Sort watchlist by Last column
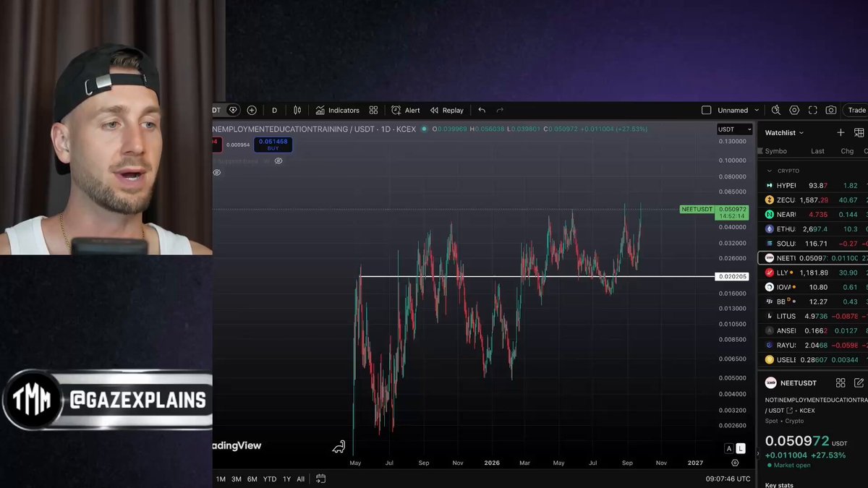Image resolution: width=868 pixels, height=488 pixels. pos(817,151)
